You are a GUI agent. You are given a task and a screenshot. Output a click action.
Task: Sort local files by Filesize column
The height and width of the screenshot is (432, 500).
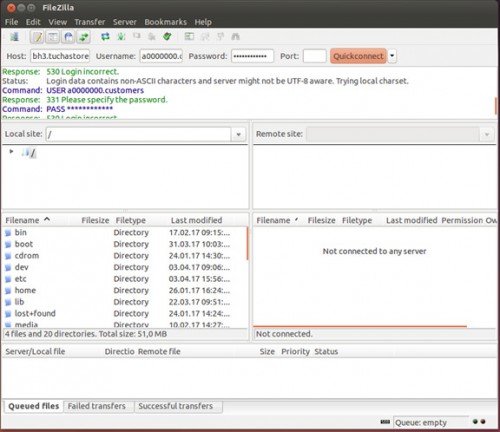[95, 220]
